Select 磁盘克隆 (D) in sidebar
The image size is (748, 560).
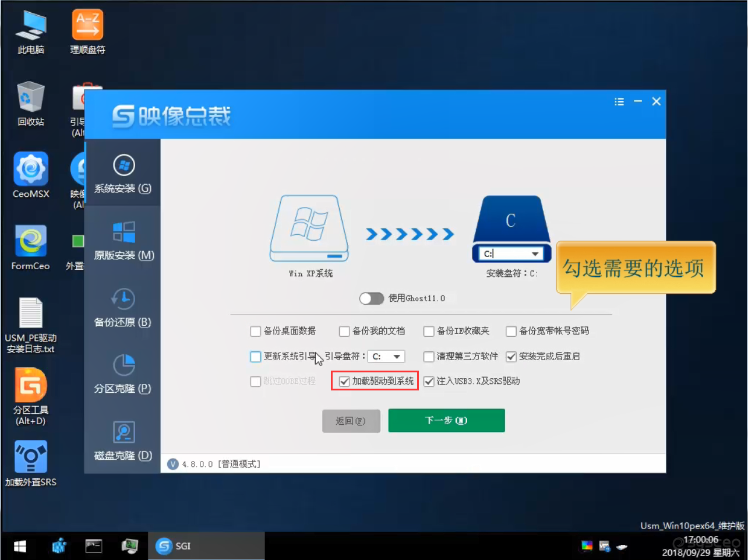point(123,441)
